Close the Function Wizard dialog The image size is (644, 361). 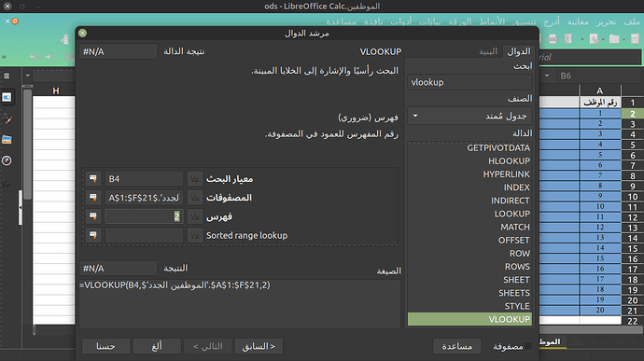point(82,33)
